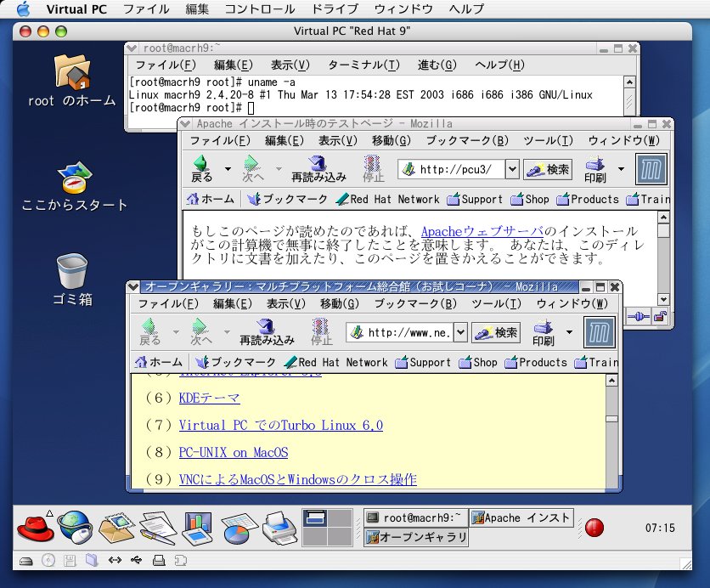Click the Mozilla throbber logo in the Apache window
Screen dimensions: 710x588
point(651,169)
